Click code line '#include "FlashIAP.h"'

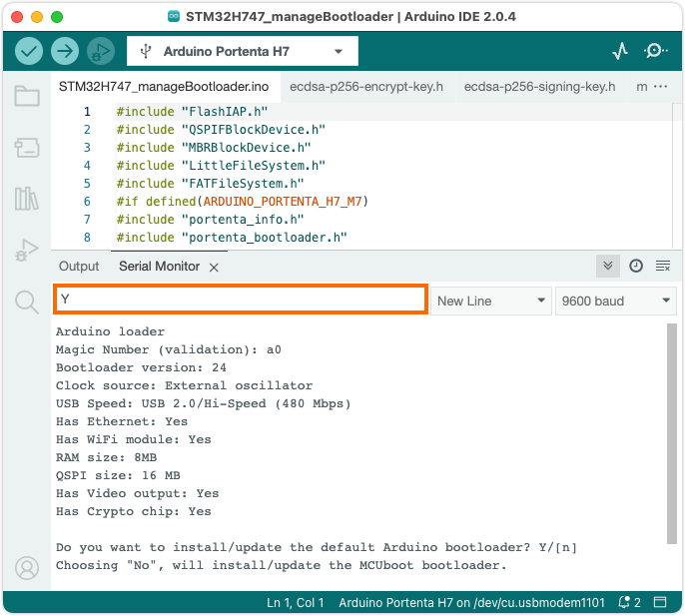(192, 112)
